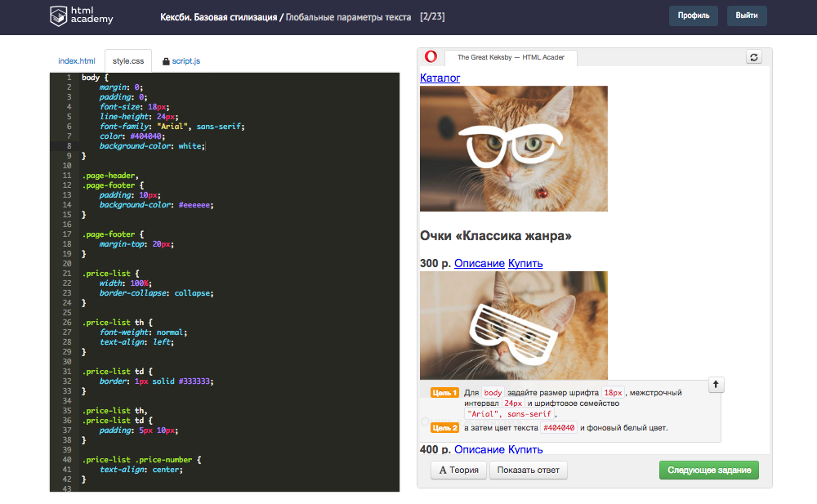The height and width of the screenshot is (504, 817).
Task: Collapse goals panel with the up arrow
Action: tap(716, 385)
